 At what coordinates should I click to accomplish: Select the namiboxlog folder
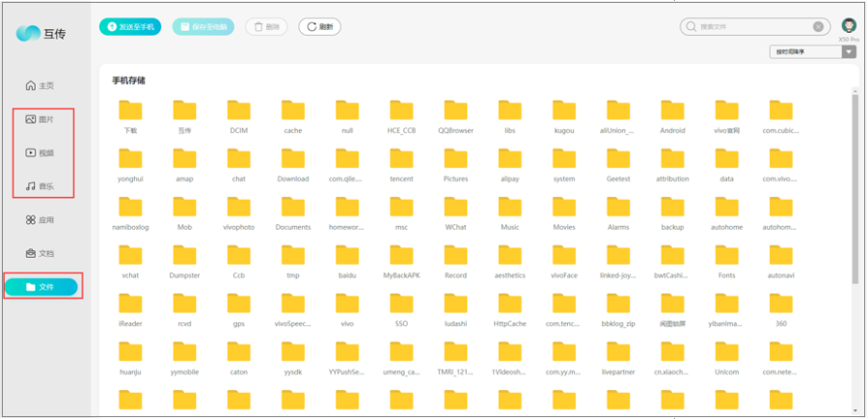[130, 212]
